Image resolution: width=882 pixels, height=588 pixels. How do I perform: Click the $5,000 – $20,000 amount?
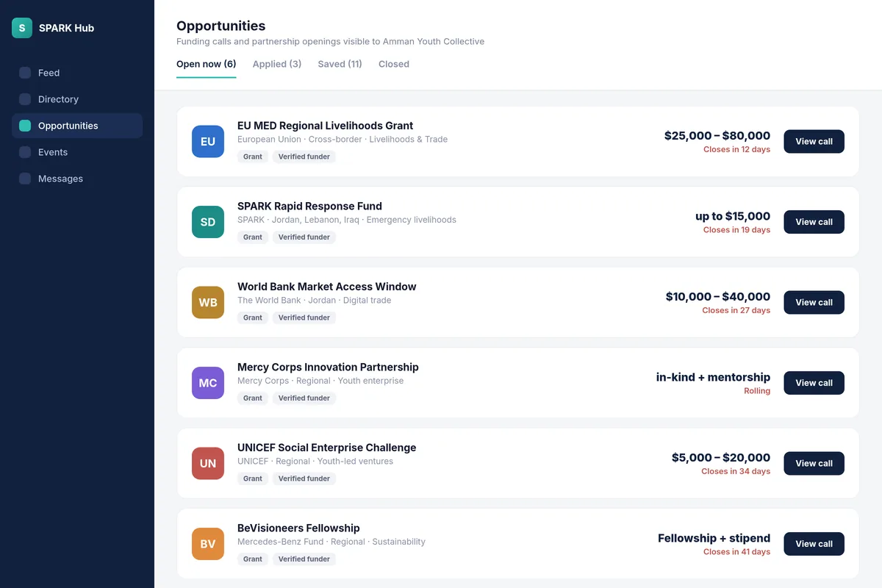click(x=721, y=457)
